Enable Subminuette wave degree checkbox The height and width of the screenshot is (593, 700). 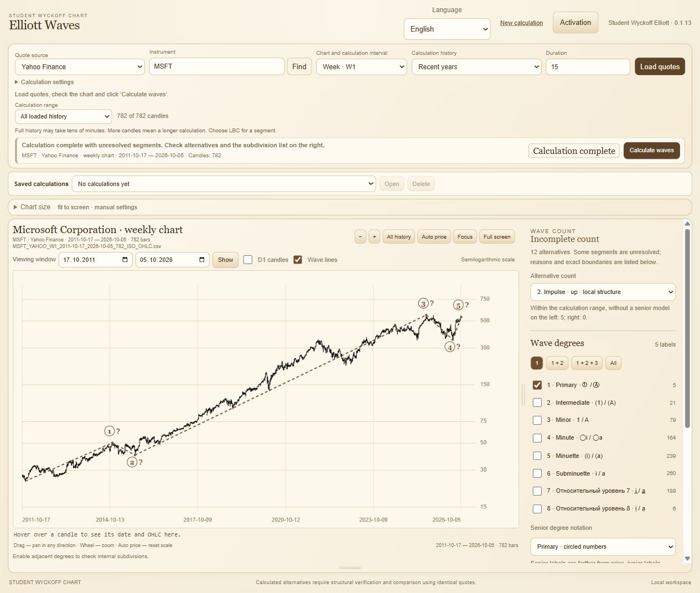[x=537, y=473]
